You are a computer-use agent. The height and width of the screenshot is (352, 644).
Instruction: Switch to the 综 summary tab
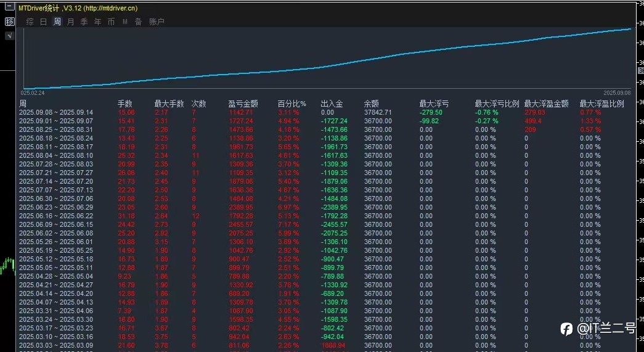[x=30, y=22]
